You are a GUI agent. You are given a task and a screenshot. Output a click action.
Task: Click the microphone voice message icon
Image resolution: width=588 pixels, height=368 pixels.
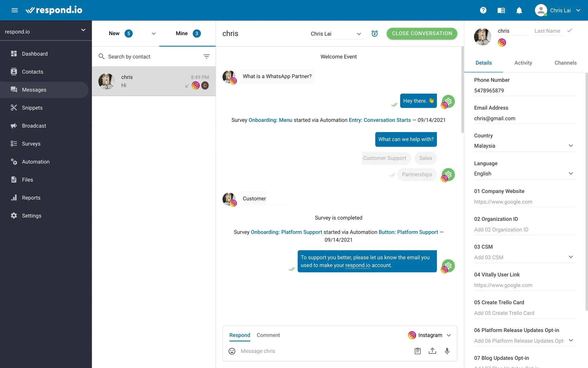447,351
